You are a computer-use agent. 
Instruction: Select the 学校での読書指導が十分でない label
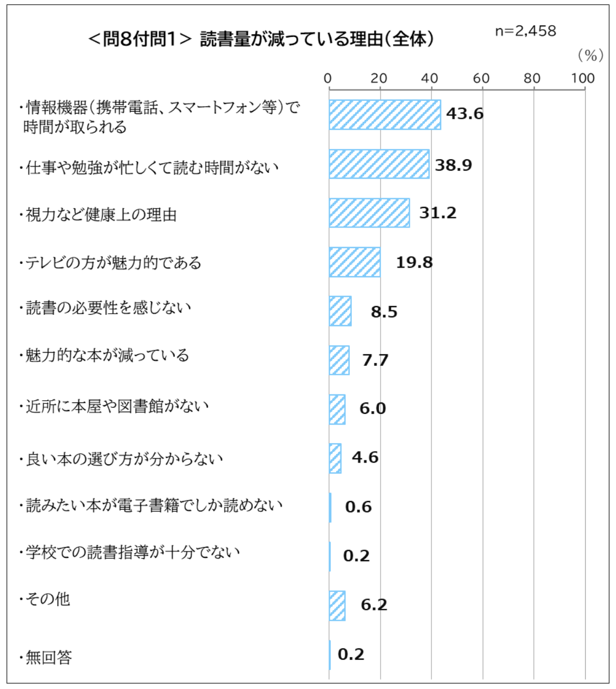pos(130,552)
